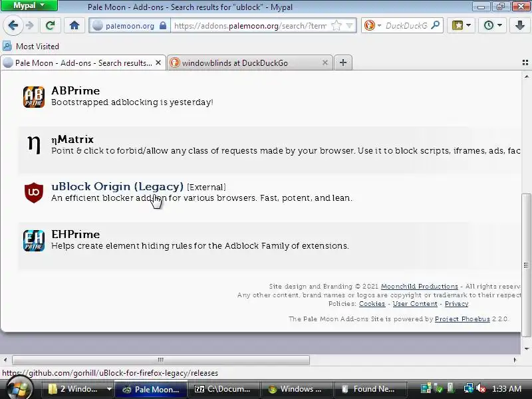Click the palemoon.org site identity badge
This screenshot has height=399, width=532.
[129, 26]
